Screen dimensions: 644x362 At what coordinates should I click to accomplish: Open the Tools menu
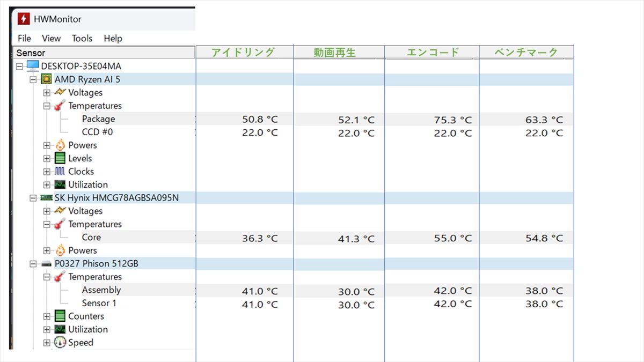[x=82, y=39]
